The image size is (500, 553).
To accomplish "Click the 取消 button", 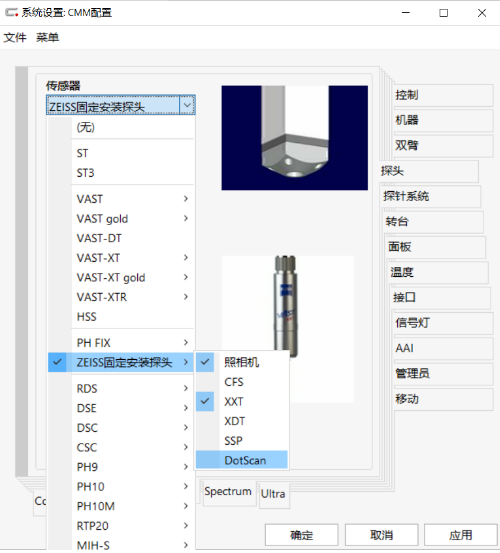I will coord(381,535).
